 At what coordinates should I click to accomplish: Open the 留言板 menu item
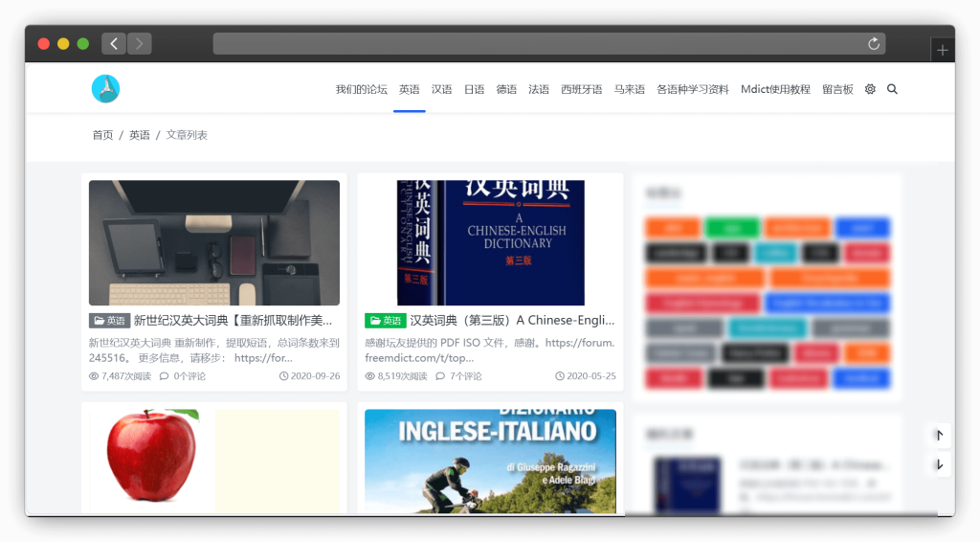point(837,89)
